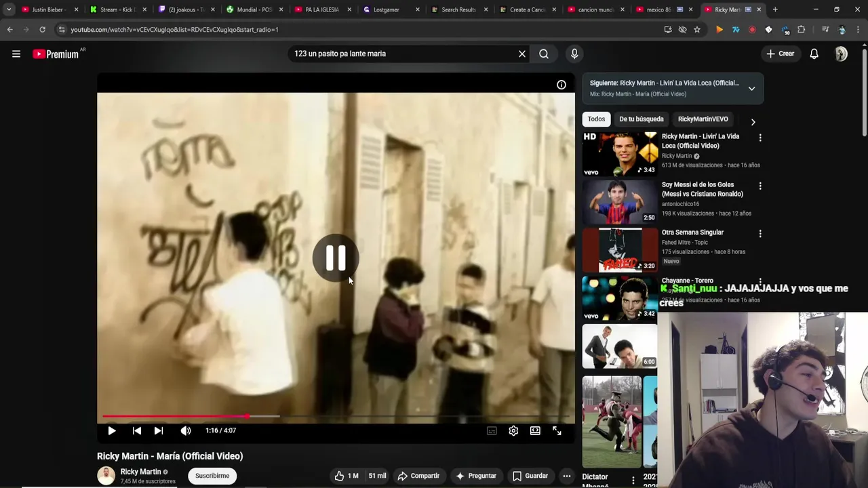
Task: Click install app icon in address bar
Action: tap(668, 30)
